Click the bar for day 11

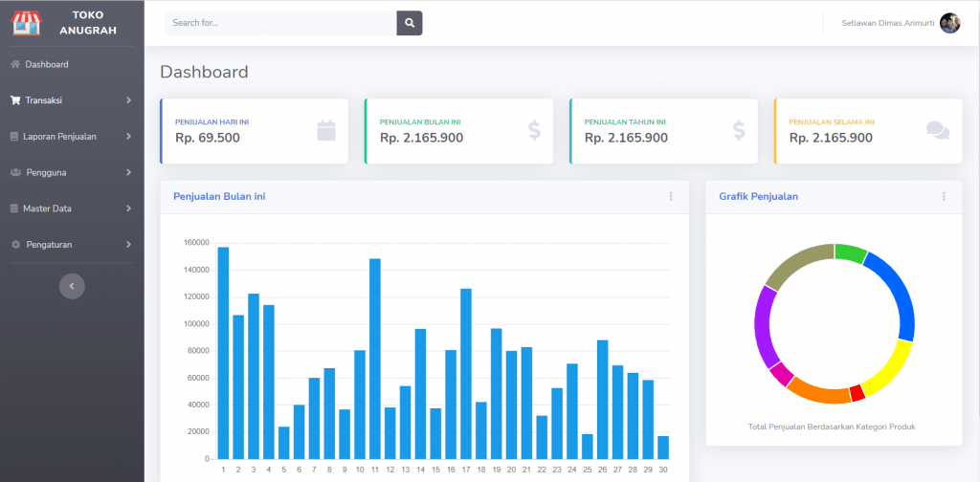[375, 359]
